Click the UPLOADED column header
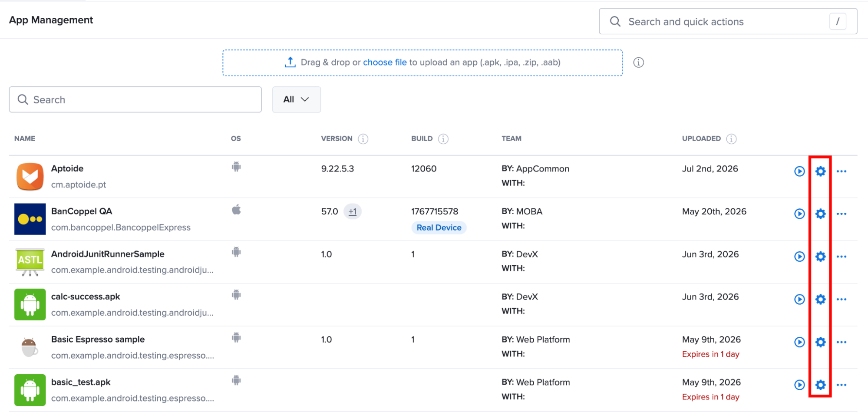 (x=701, y=138)
